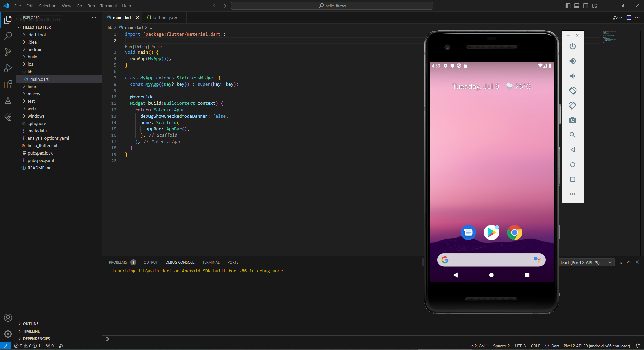Open notifications bell in status bar
644x350 pixels.
638,346
